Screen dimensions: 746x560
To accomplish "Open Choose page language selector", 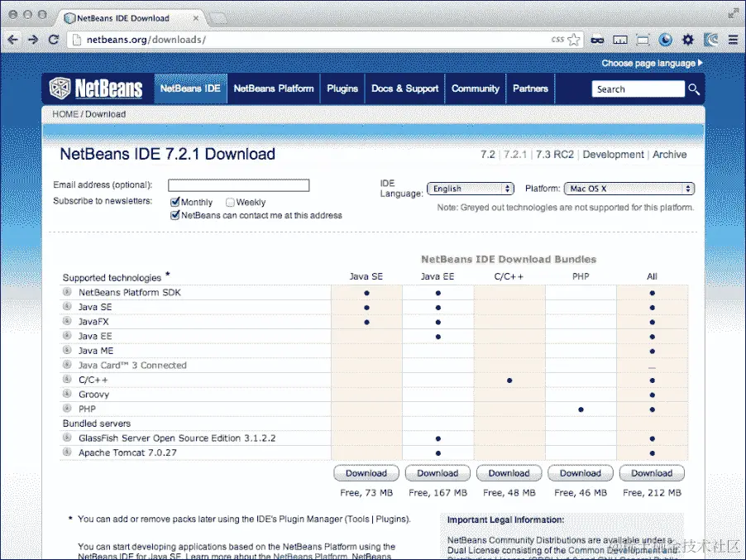I will coord(652,64).
